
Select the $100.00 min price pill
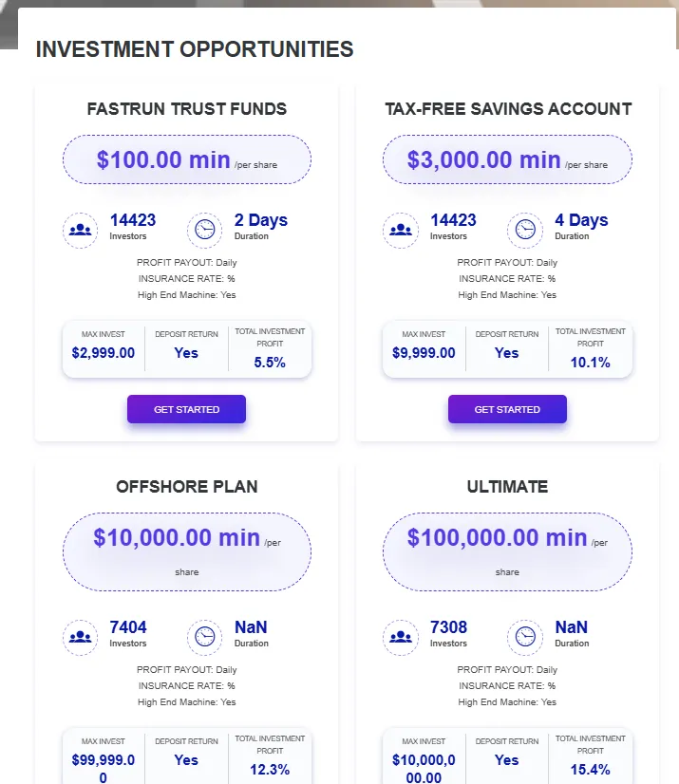pos(187,159)
